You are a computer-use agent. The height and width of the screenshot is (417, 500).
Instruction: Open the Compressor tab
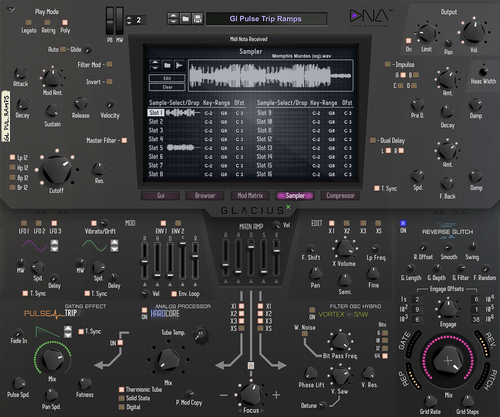point(340,196)
